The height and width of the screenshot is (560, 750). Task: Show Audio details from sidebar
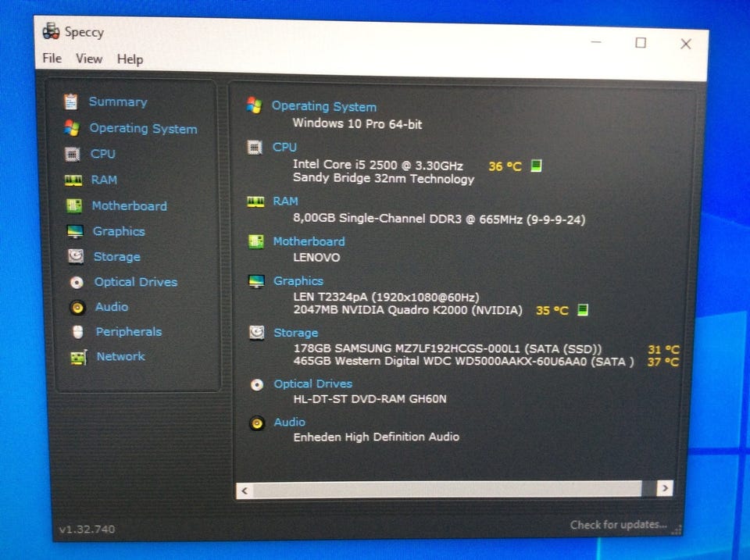(x=112, y=307)
